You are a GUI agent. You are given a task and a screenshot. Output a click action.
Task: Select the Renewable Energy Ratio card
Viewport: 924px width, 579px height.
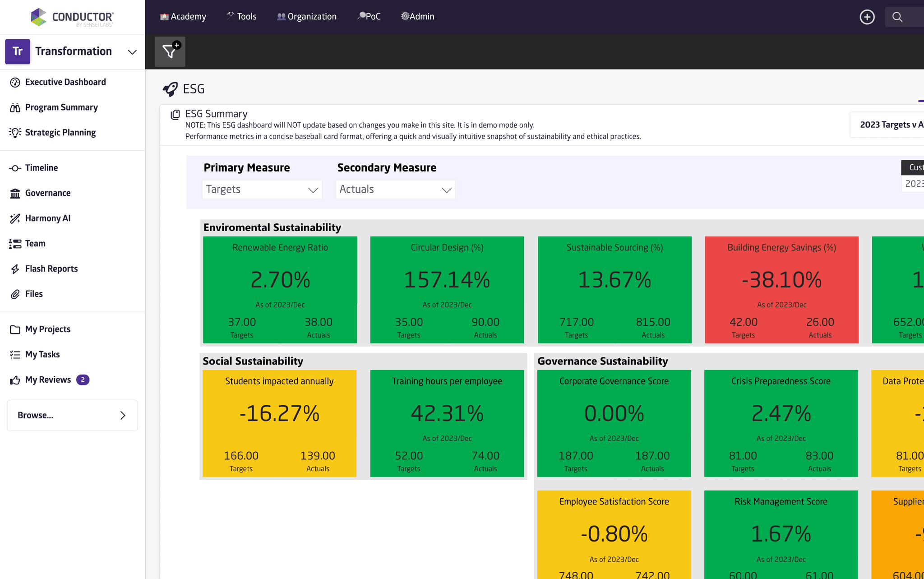coord(280,290)
